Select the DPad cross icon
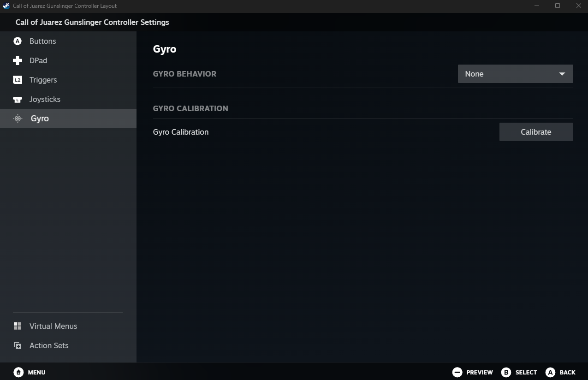The height and width of the screenshot is (380, 588). 18,60
